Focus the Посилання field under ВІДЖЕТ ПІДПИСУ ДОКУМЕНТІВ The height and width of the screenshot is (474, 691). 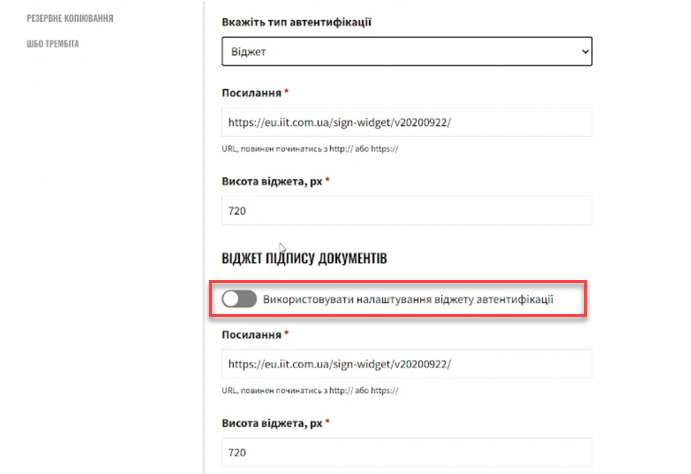[x=406, y=364]
